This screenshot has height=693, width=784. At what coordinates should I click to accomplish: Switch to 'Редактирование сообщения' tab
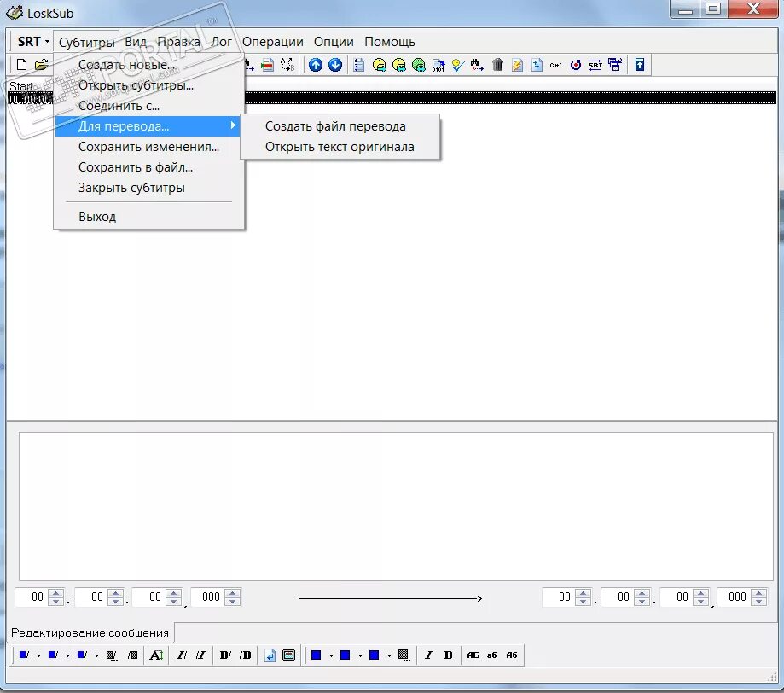[x=90, y=632]
